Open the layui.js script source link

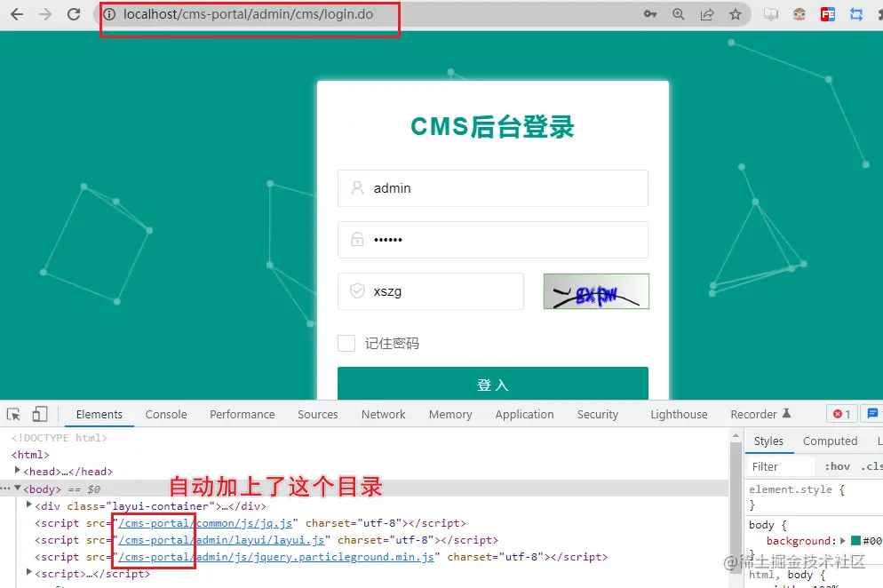[x=221, y=540]
